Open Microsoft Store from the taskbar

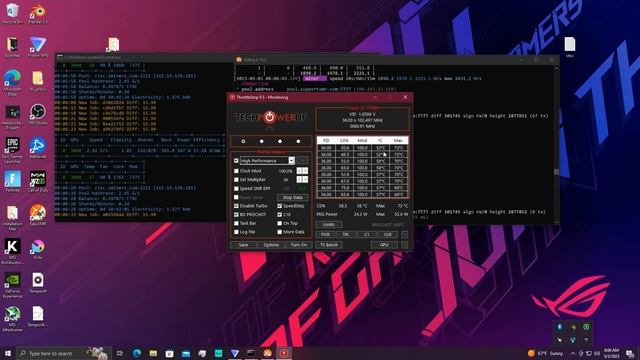point(169,353)
